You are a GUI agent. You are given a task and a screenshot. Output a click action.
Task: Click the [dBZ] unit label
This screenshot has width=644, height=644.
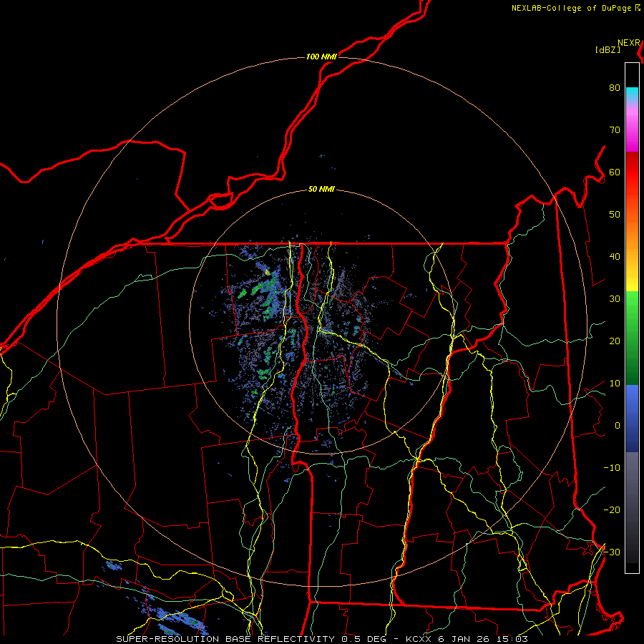[x=608, y=50]
